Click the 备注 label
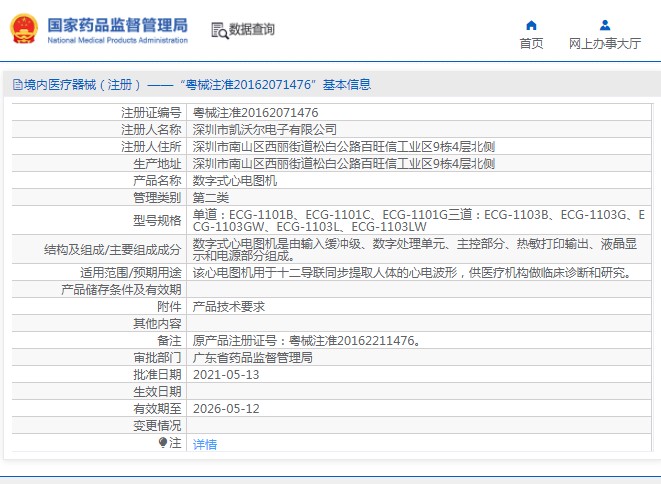The height and width of the screenshot is (484, 661). (x=169, y=340)
